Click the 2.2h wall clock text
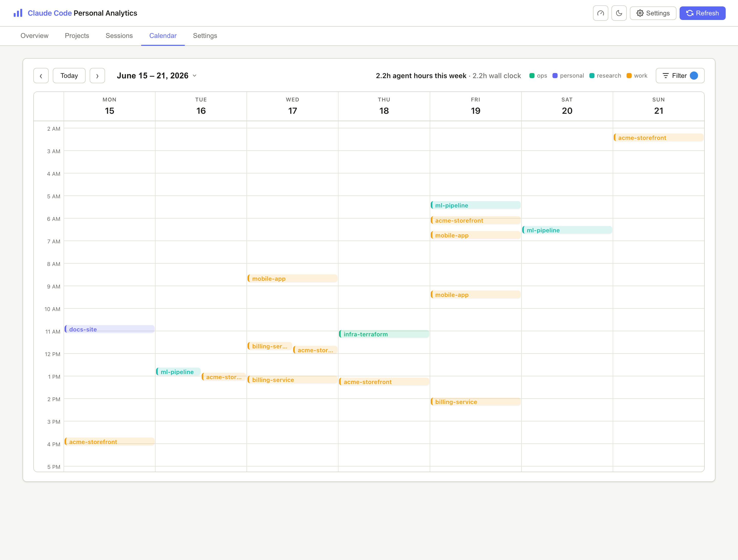Viewport: 738px width, 560px height. (x=496, y=76)
